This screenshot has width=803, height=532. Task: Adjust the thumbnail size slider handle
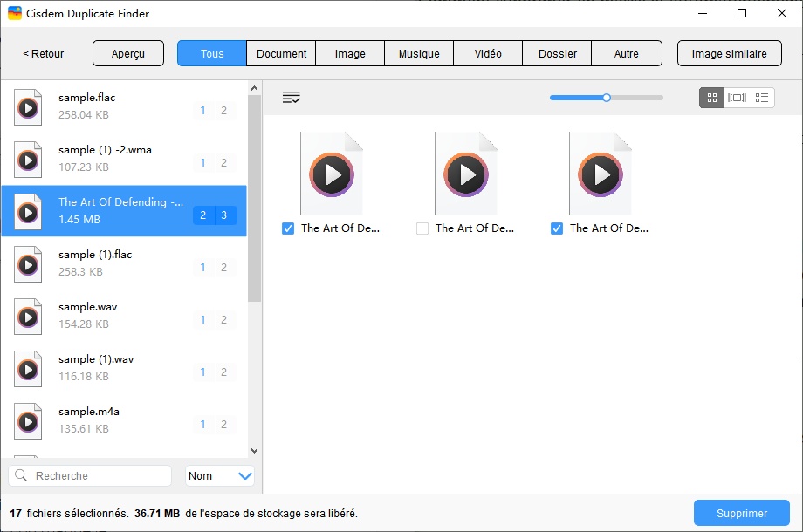(607, 98)
